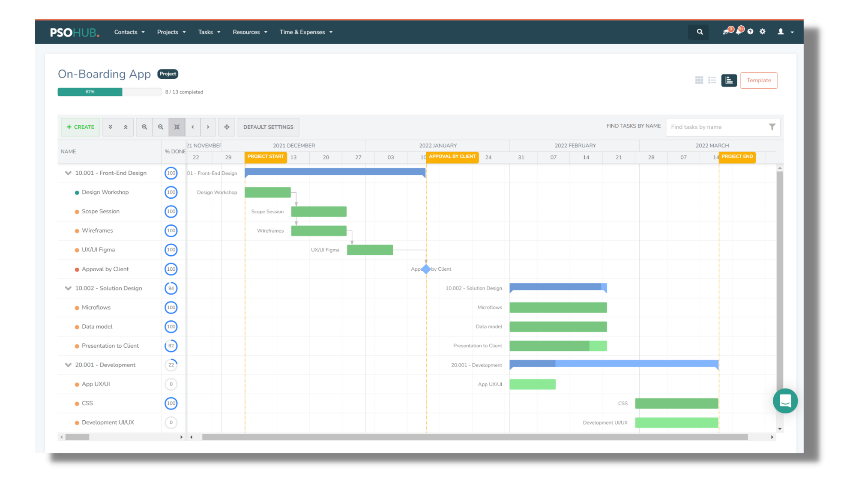Collapse the 10.001 - Front-End Design task group
This screenshot has height=490, width=868.
pyautogui.click(x=68, y=173)
